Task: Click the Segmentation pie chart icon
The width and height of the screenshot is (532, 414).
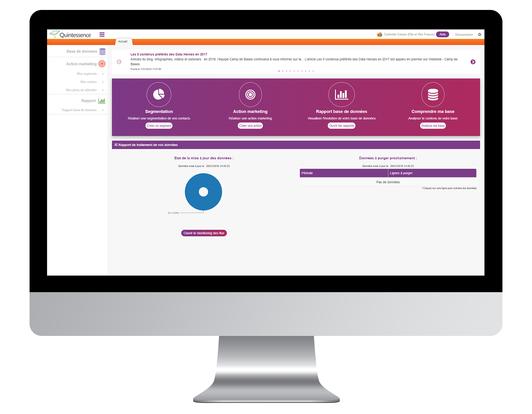Action: pos(159,94)
